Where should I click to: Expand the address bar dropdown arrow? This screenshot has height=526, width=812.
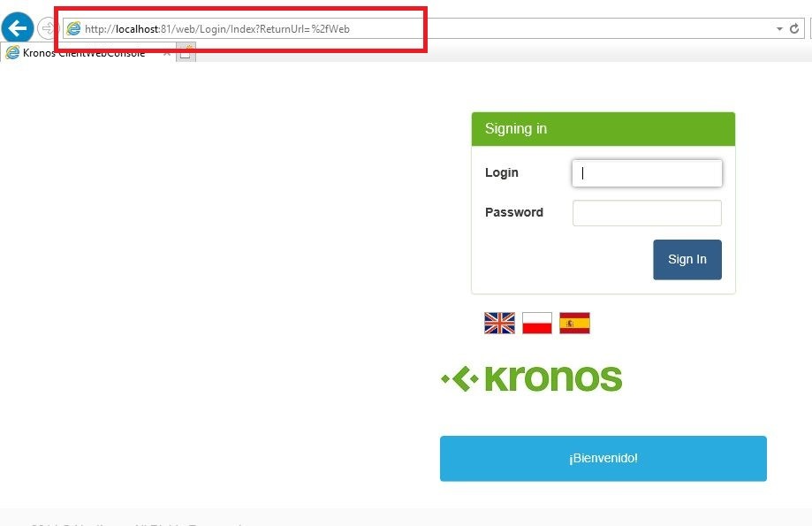[x=779, y=29]
